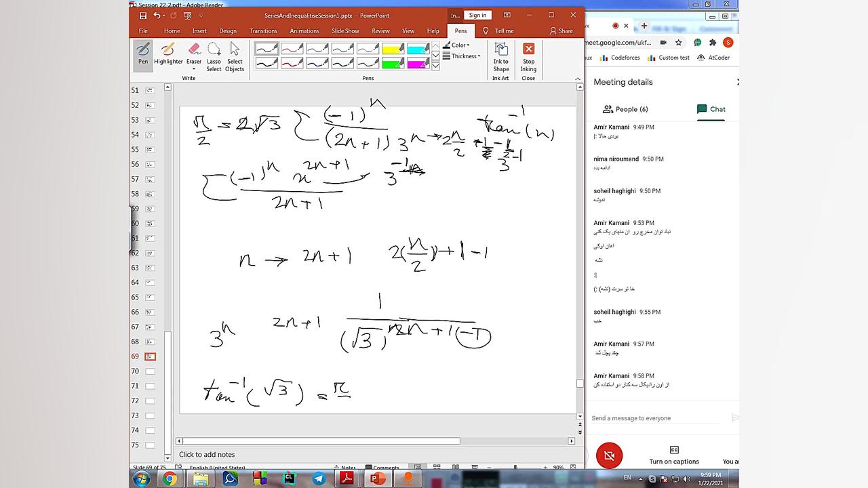Expand the Eraser options arrow
This screenshot has width=868, height=488.
point(194,68)
